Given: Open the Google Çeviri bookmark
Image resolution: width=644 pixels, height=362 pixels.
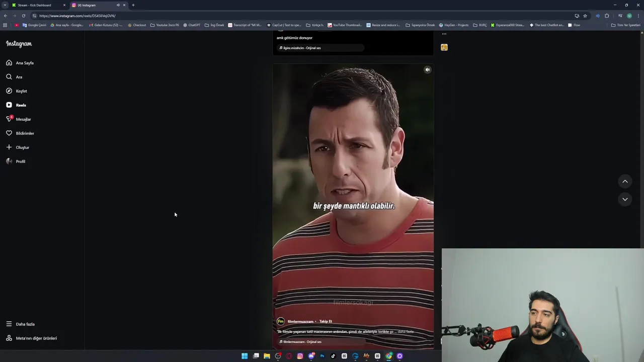Looking at the screenshot, I should point(34,25).
